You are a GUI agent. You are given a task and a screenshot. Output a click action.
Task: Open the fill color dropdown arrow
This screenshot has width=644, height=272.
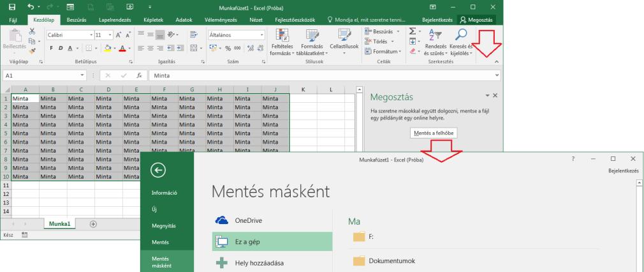114,48
